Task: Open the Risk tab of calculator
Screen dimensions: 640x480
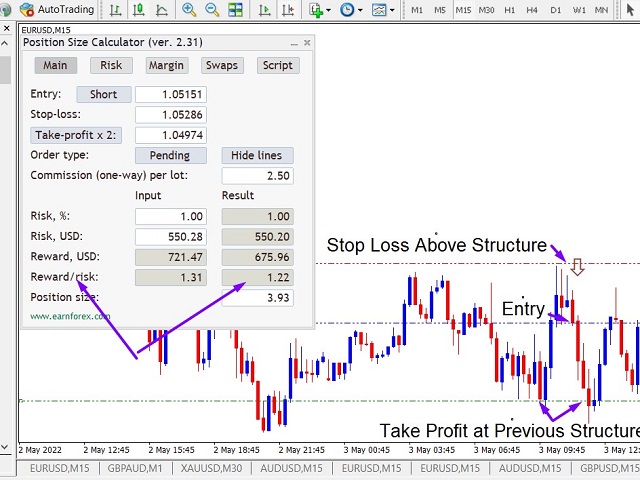Action: pos(111,65)
